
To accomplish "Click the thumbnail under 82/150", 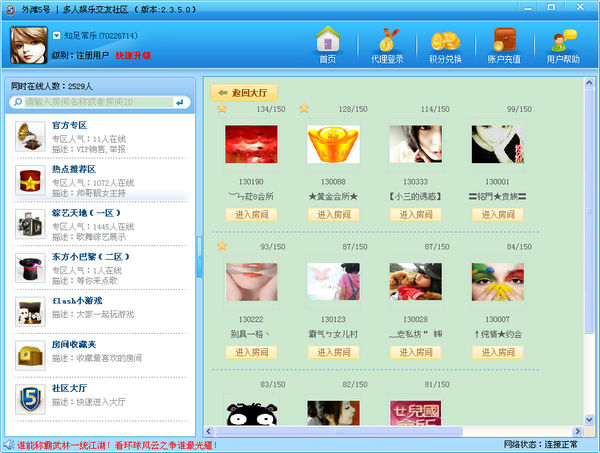I will coord(334,413).
